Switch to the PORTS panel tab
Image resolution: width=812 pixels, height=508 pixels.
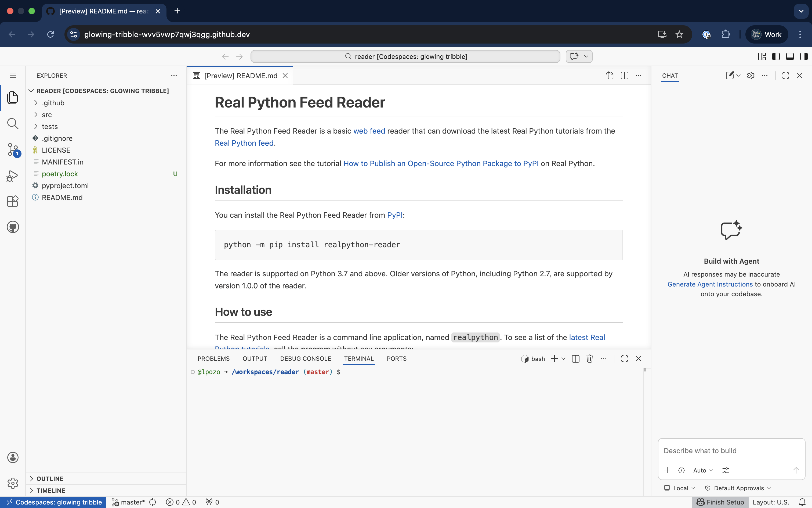pos(396,359)
